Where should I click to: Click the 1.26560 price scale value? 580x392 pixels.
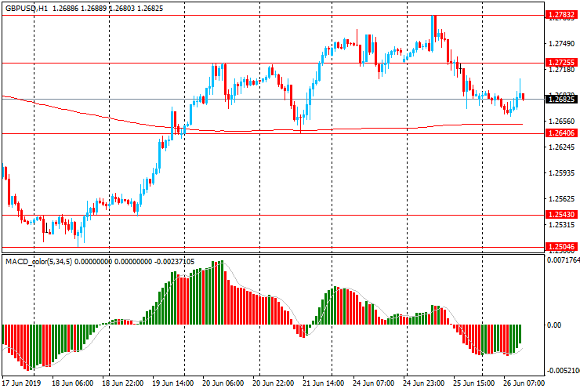(561, 121)
